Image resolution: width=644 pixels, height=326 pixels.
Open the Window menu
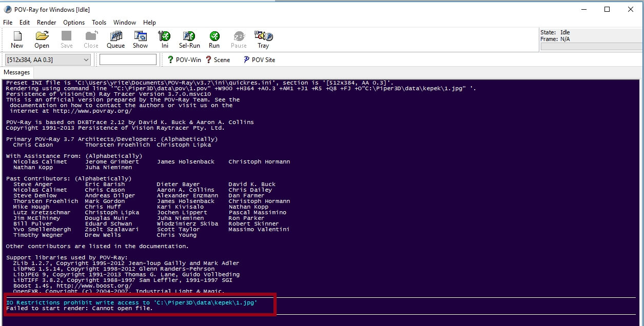pos(125,23)
